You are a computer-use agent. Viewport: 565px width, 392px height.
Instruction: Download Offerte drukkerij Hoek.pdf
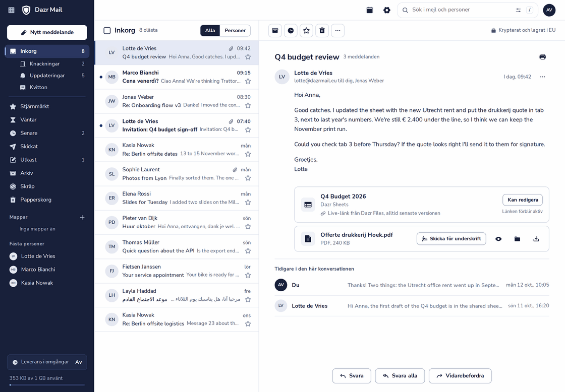click(x=536, y=239)
